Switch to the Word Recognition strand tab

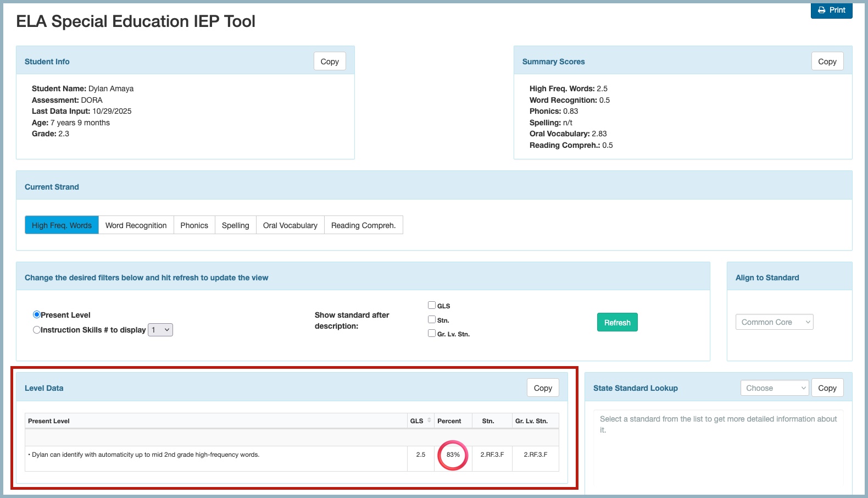pos(136,225)
